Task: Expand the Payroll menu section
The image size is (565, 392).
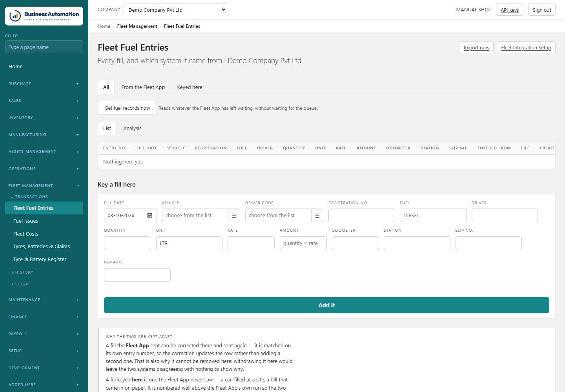Action: tap(44, 334)
